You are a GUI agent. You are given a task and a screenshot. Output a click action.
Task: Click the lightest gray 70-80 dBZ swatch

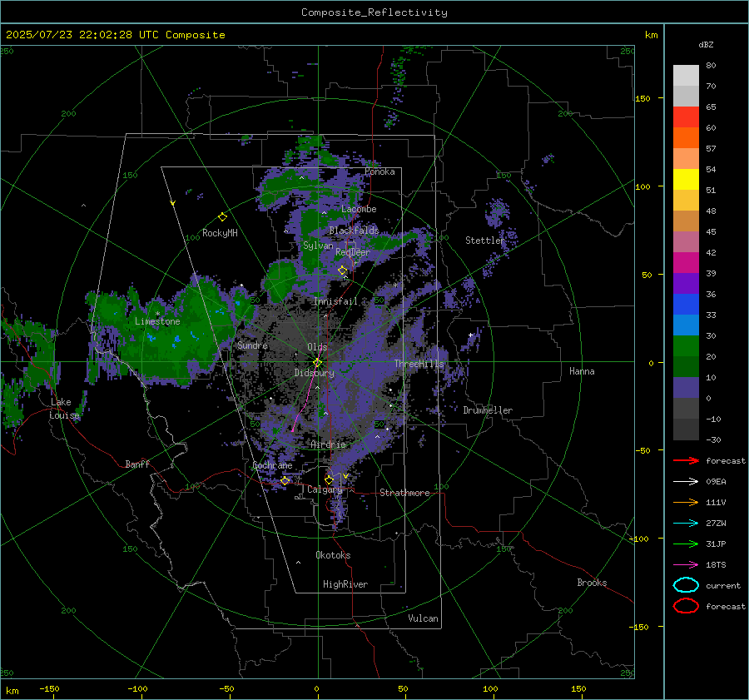point(686,76)
